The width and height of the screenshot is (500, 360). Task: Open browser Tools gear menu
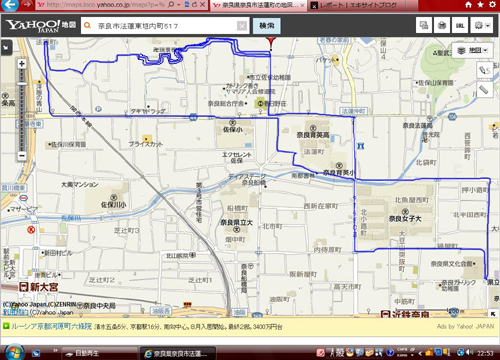[x=492, y=5]
